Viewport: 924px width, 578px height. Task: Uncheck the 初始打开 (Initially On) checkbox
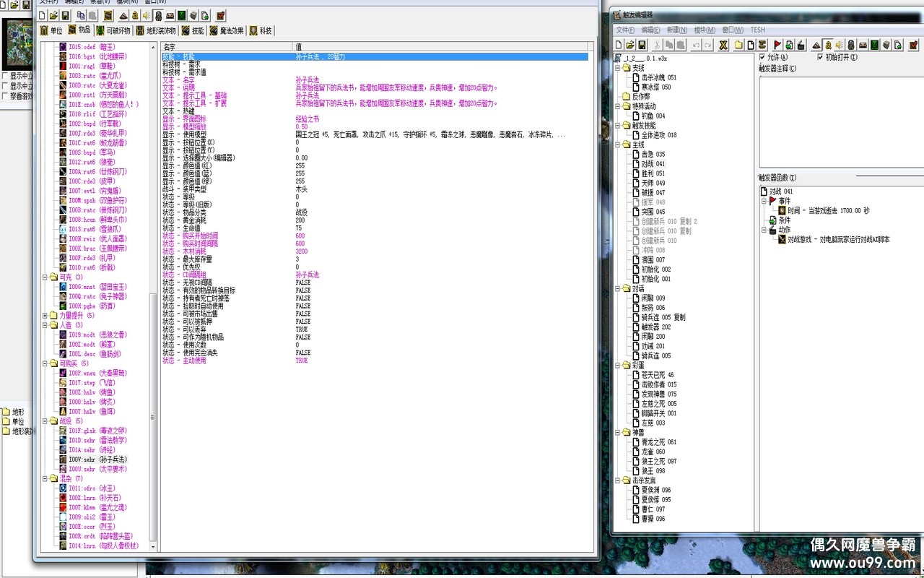click(820, 57)
